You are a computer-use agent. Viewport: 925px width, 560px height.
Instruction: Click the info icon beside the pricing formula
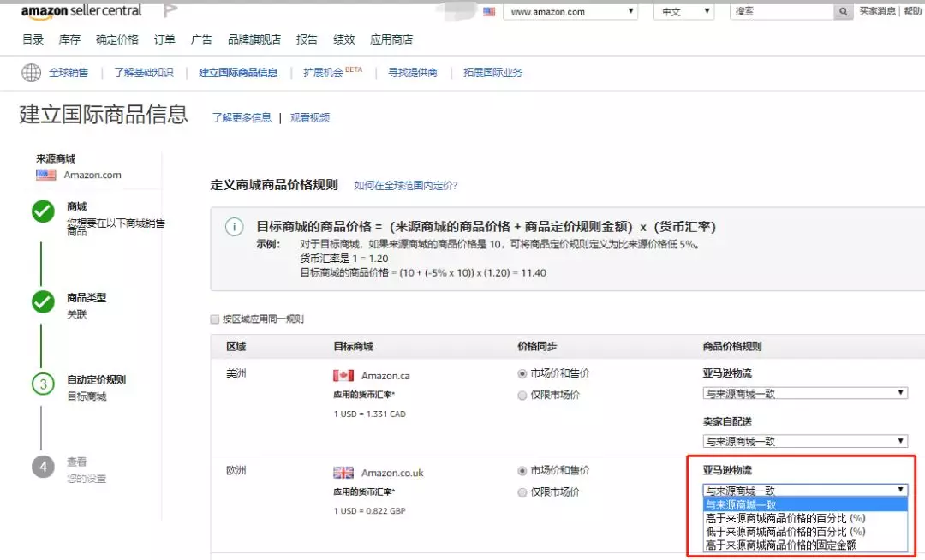tap(233, 228)
